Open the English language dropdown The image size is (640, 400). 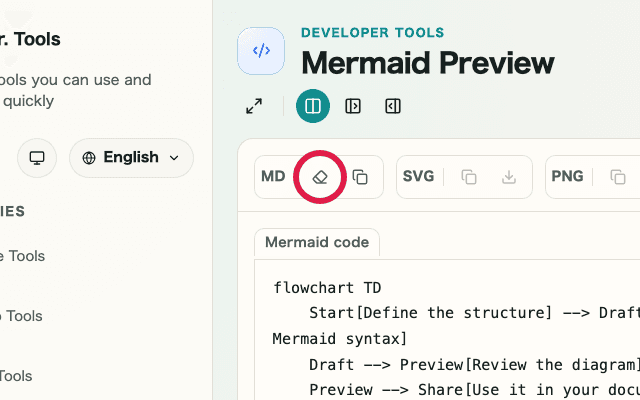point(131,158)
